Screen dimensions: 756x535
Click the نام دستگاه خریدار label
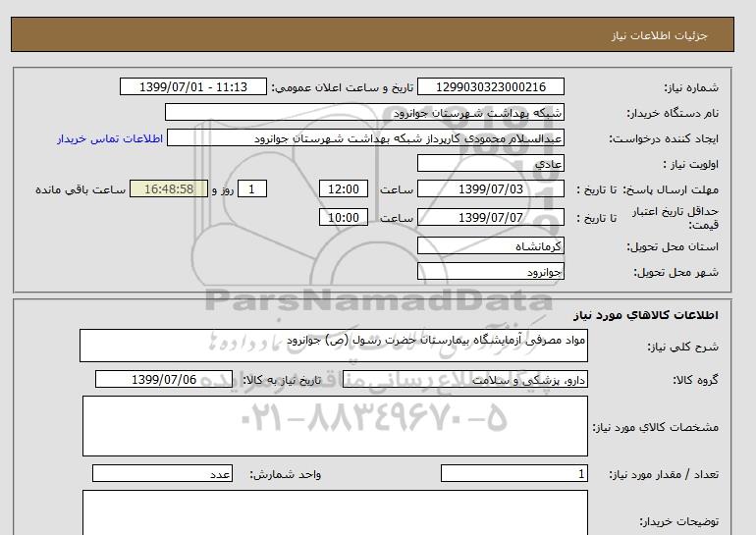pos(673,113)
